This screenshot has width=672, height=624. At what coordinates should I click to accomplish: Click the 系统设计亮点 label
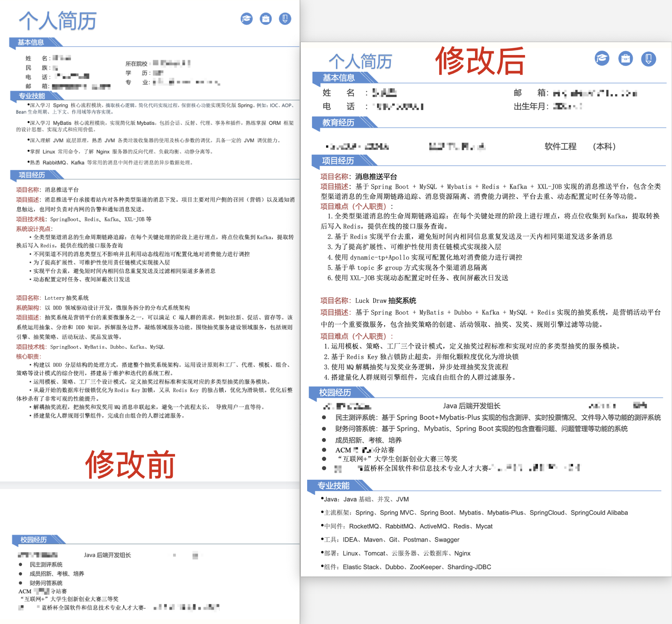point(35,229)
